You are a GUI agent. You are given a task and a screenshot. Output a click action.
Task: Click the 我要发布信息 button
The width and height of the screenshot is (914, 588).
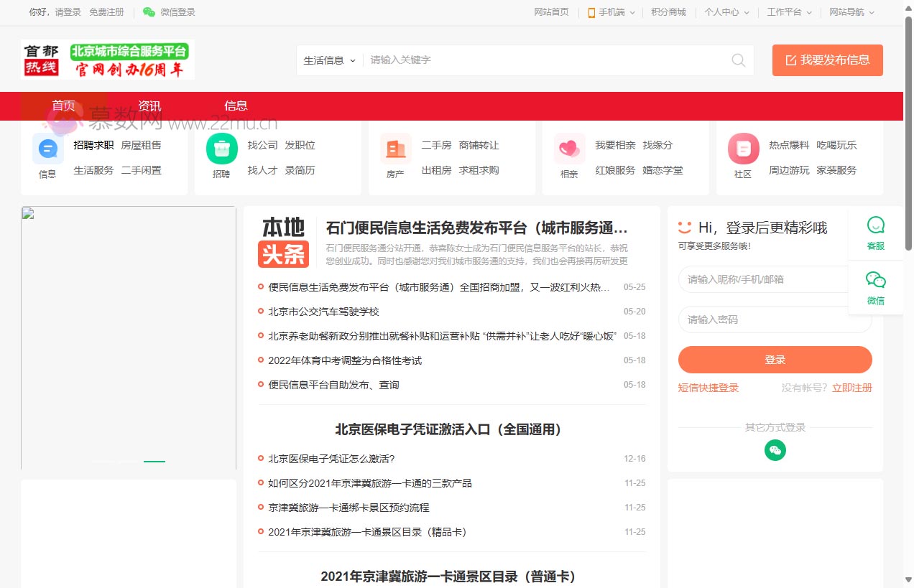[827, 60]
